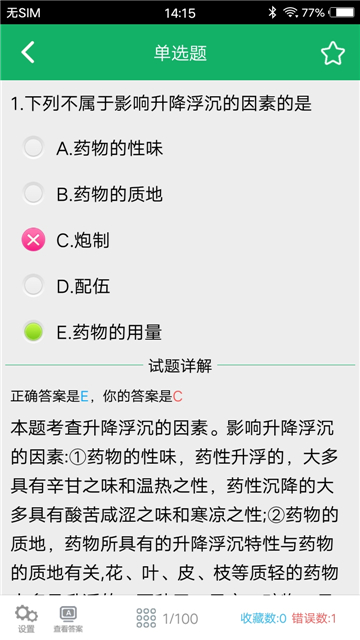Tap the battery indicator icon

(342, 13)
